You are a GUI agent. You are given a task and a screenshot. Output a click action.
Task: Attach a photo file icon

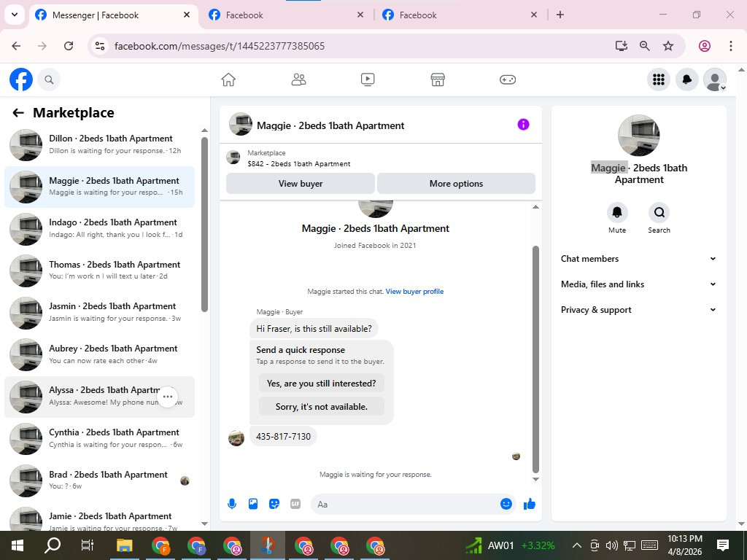[253, 504]
